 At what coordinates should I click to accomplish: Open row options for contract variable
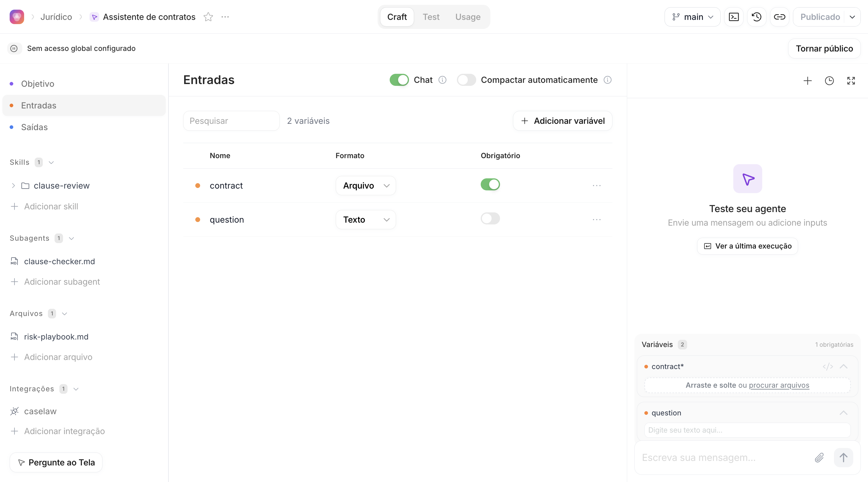click(x=596, y=186)
